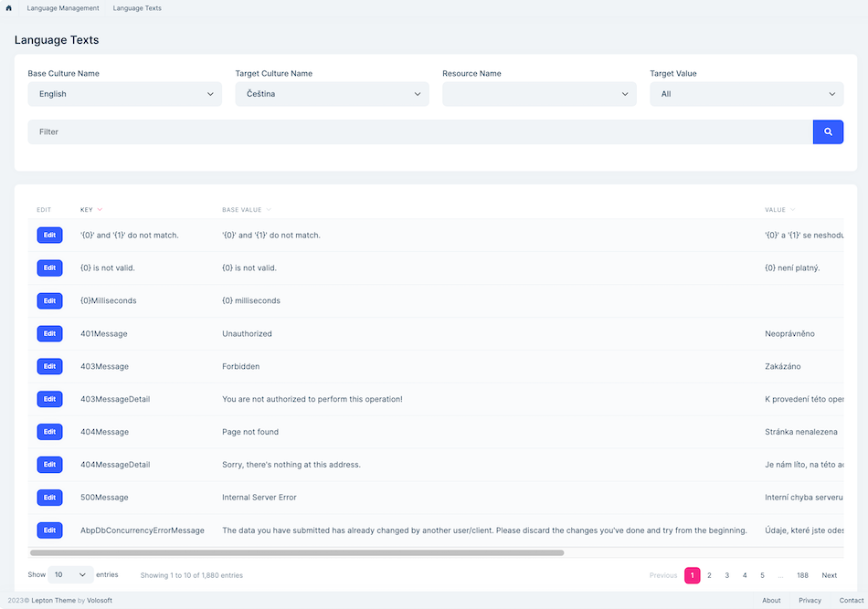Screen dimensions: 868x609
Task: Select the Language Texts breadcrumb item
Action: pos(136,8)
